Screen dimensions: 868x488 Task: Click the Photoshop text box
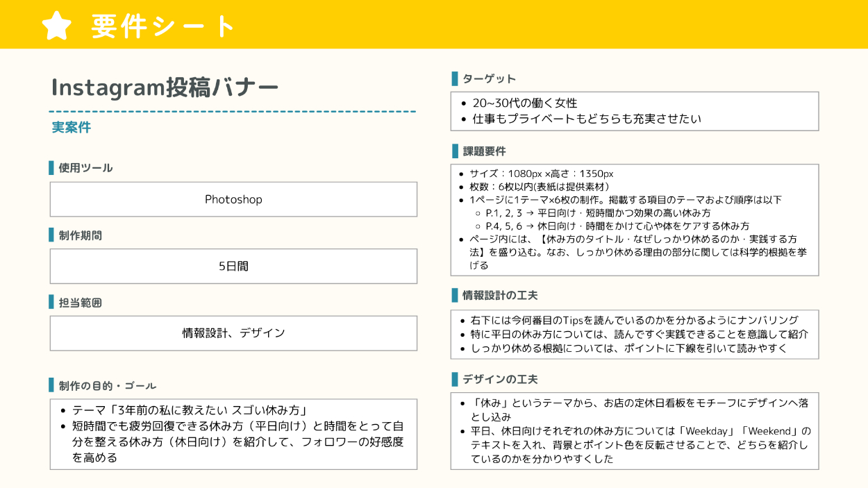click(x=233, y=199)
